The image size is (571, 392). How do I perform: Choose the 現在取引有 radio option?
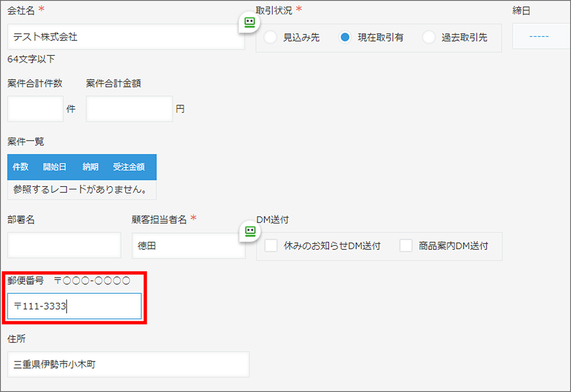pyautogui.click(x=345, y=38)
